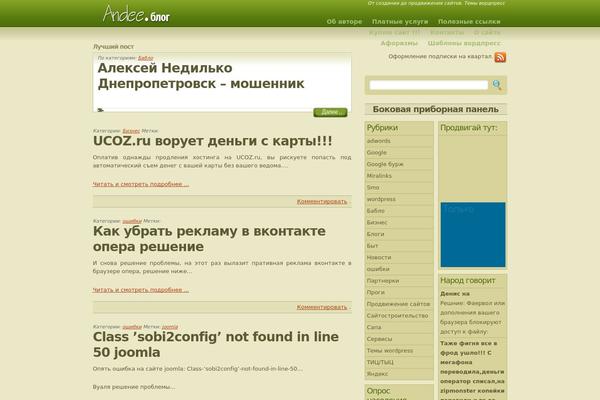Select the adwords rubric in sidebar

coord(378,141)
